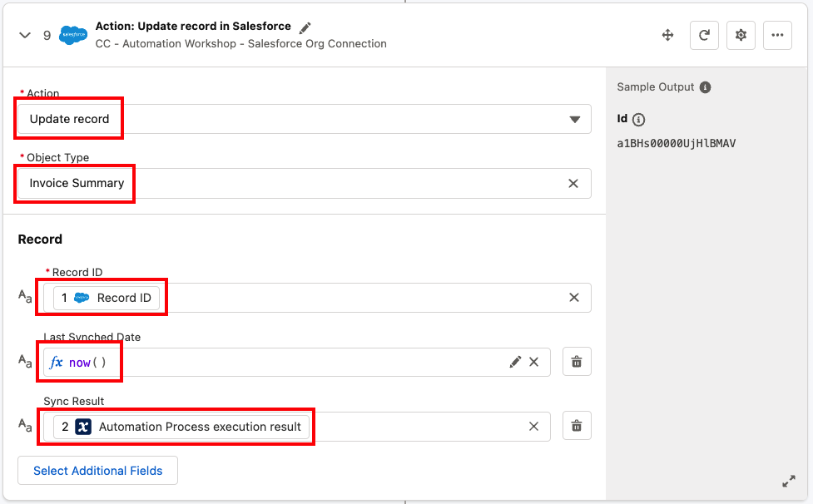Click the Object Type input field
The image size is (813, 504).
click(x=333, y=184)
